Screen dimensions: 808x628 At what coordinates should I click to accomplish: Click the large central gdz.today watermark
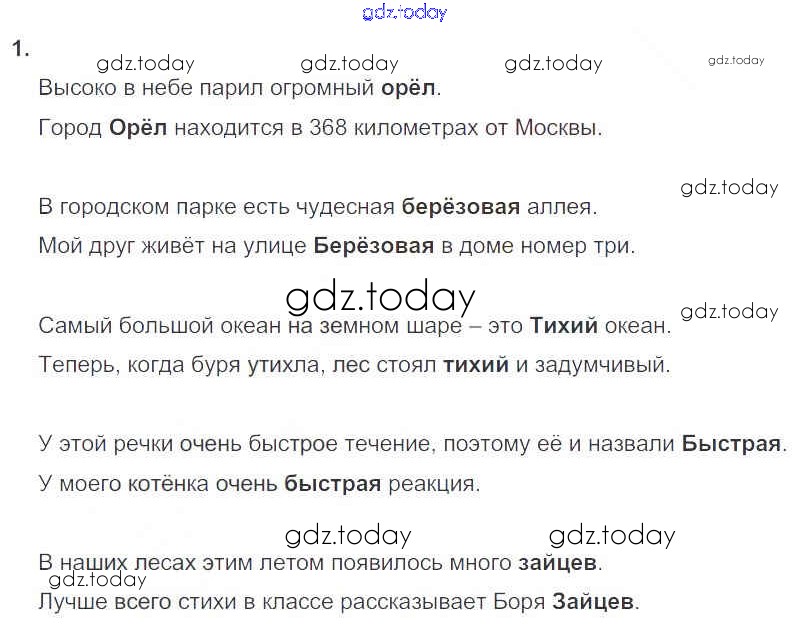pos(380,297)
